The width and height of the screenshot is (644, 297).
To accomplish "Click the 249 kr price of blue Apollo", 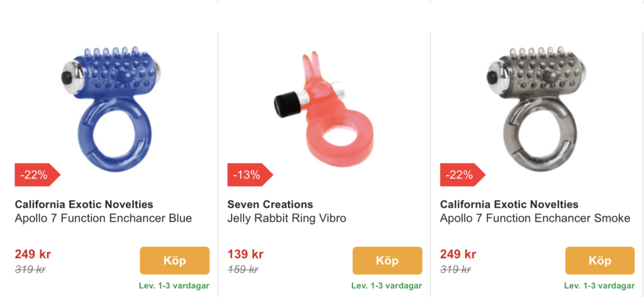I will coord(33,254).
